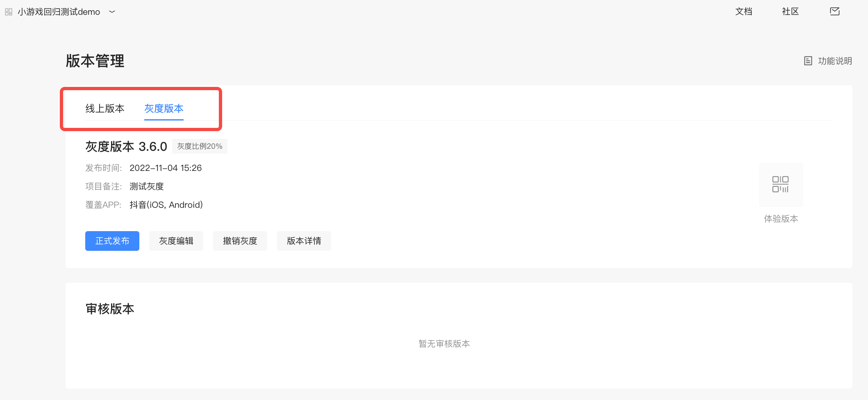Click the 体验版本 label under QR code

click(x=781, y=219)
